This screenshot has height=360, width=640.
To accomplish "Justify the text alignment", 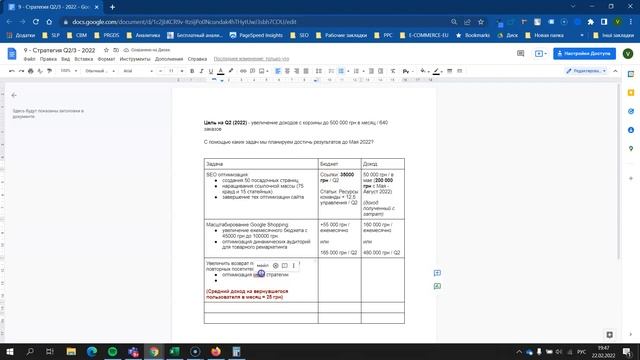I will [306, 71].
